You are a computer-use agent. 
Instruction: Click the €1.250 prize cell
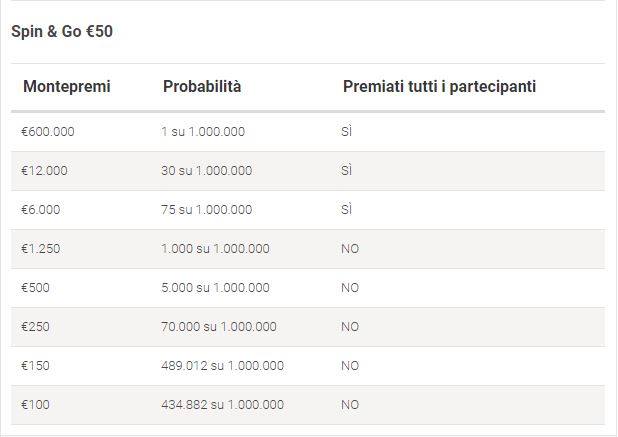click(41, 249)
